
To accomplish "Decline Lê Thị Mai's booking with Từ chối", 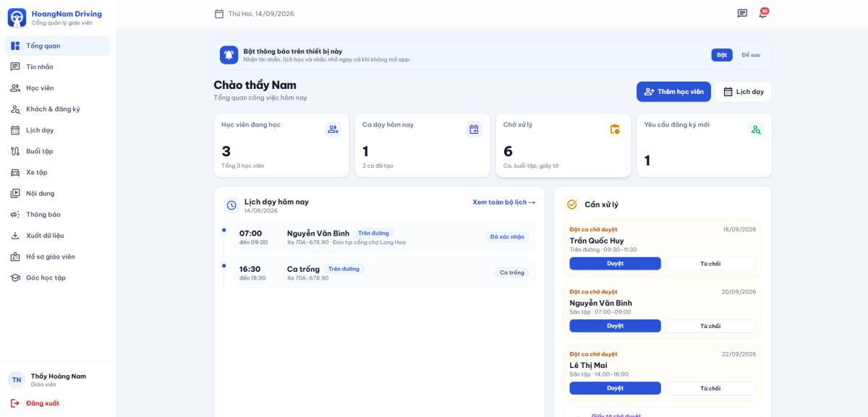I will [710, 388].
